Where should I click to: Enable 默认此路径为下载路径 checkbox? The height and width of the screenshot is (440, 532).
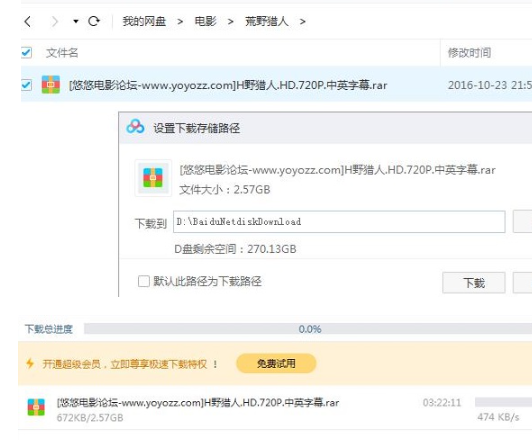click(144, 281)
